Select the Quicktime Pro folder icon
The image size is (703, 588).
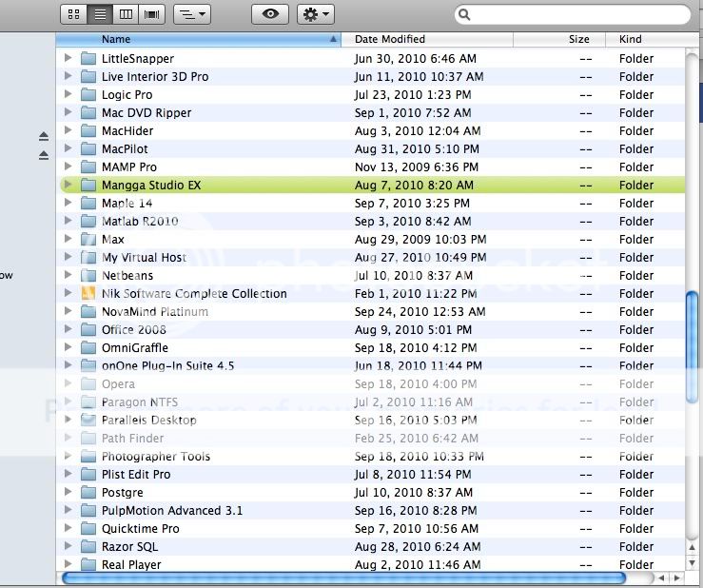[x=88, y=529]
